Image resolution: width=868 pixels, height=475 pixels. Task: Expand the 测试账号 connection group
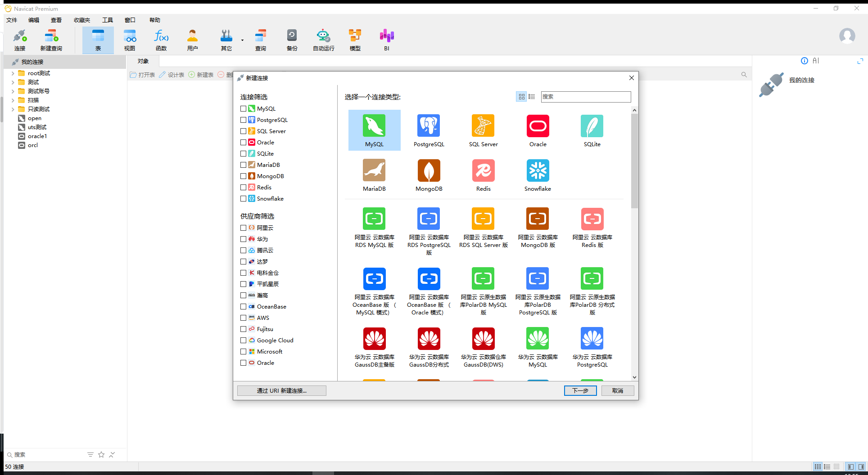(x=13, y=91)
